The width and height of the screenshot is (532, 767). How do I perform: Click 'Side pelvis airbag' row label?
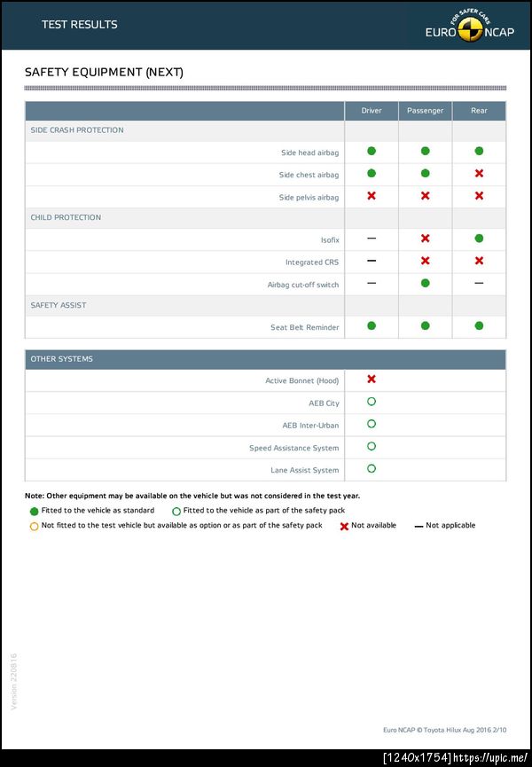309,198
